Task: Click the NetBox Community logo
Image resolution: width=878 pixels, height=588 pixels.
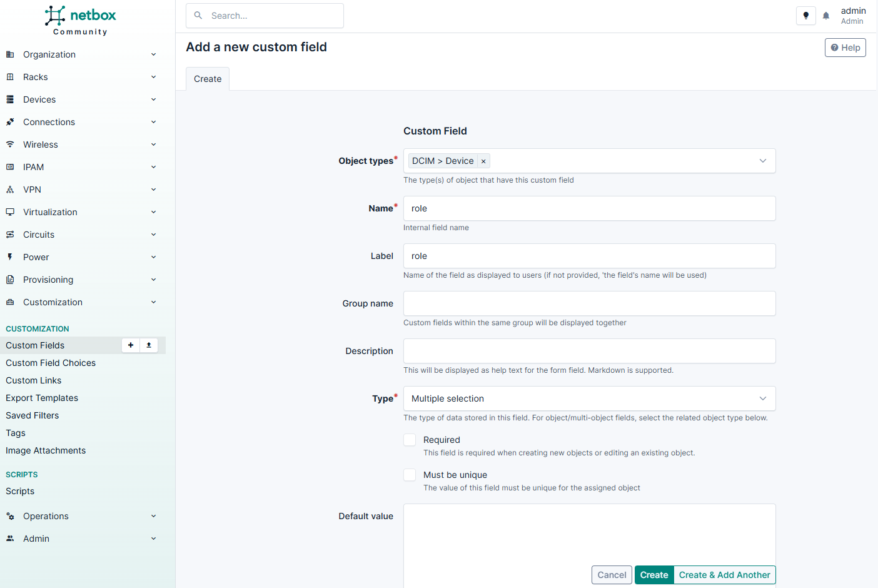Action: (81, 20)
